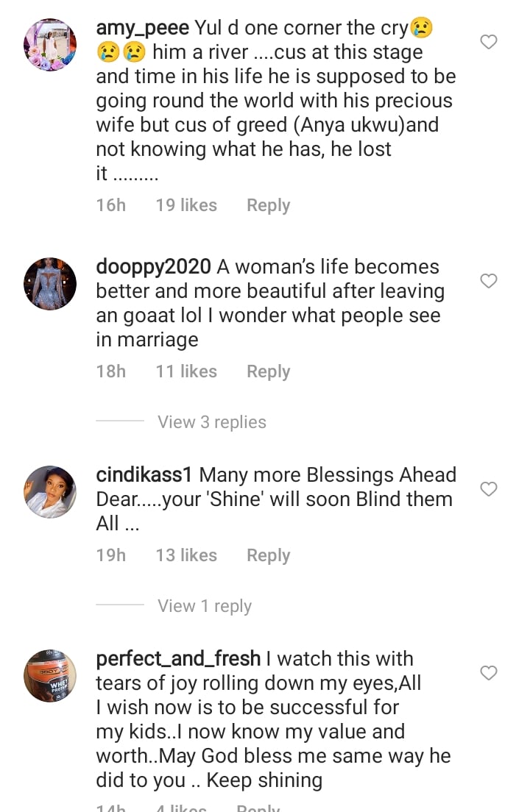Tap heart icon on dooppy2020's comment

coord(489,281)
